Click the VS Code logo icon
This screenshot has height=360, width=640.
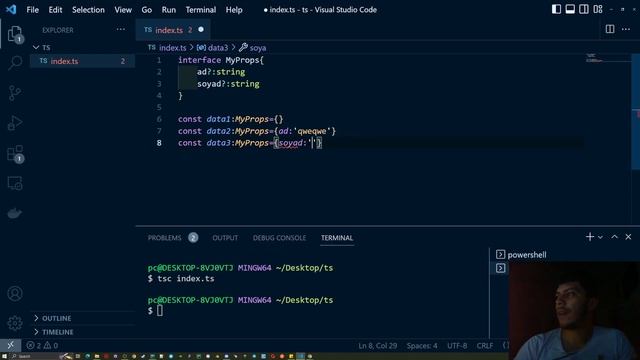coord(11,9)
